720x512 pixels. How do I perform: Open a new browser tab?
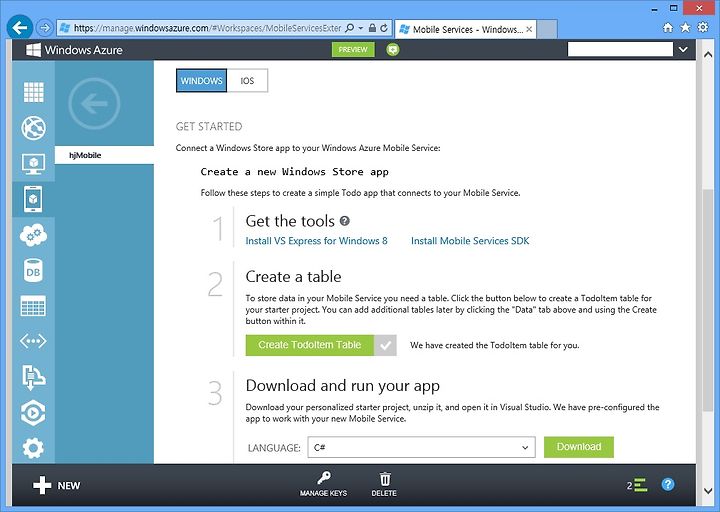547,29
